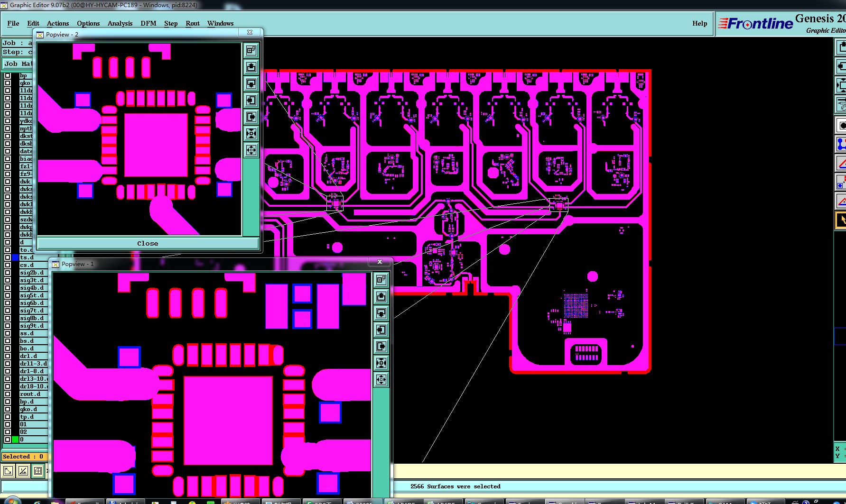Toggle checkbox for layer 01
The height and width of the screenshot is (504, 846).
pos(8,424)
